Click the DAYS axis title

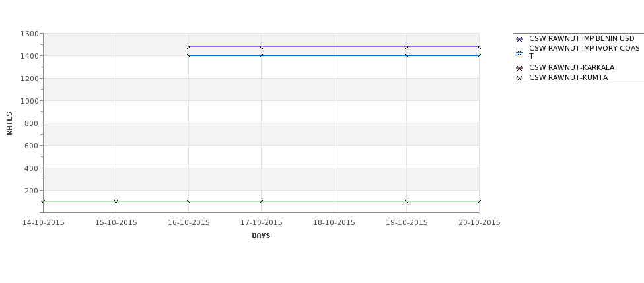(261, 236)
